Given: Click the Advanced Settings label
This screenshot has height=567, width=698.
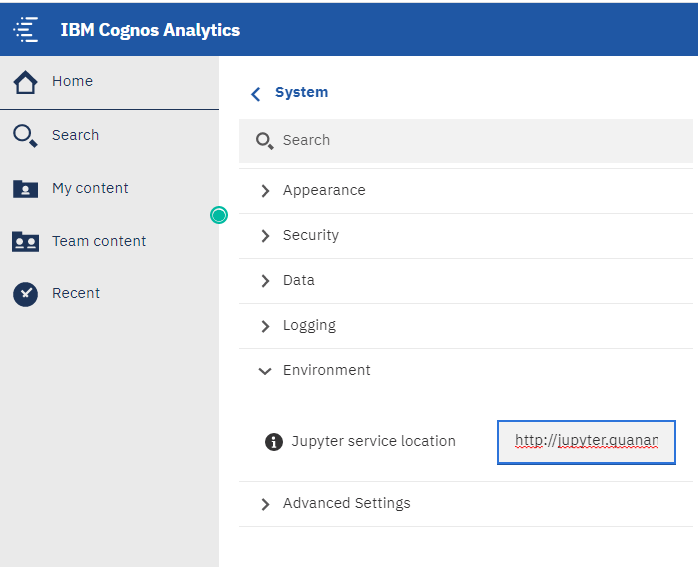Looking at the screenshot, I should 346,503.
